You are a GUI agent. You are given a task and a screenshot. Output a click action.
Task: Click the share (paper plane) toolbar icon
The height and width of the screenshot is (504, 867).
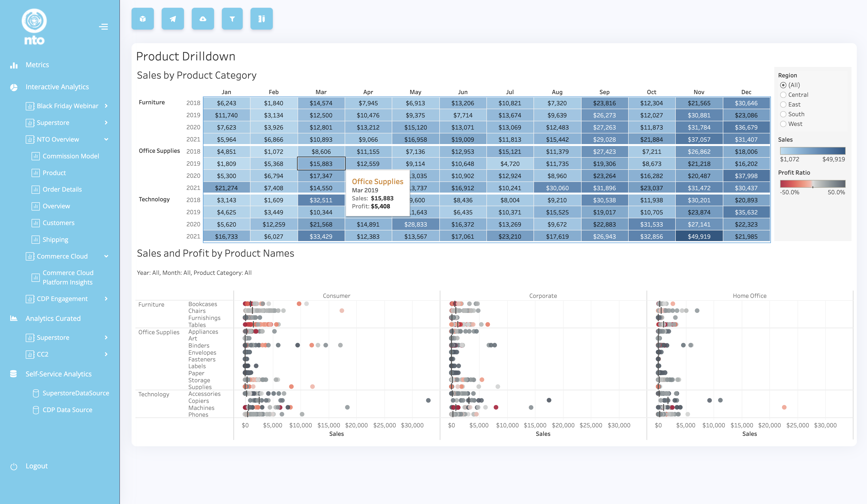pyautogui.click(x=173, y=19)
